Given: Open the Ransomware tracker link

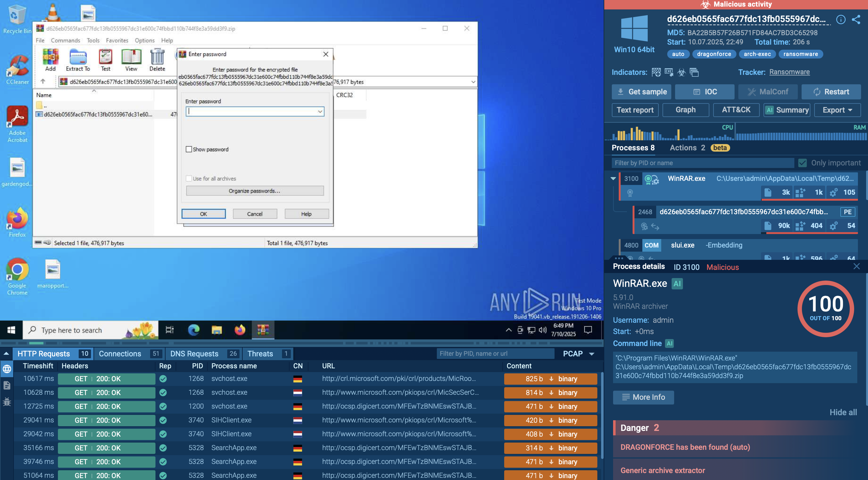Looking at the screenshot, I should [789, 72].
